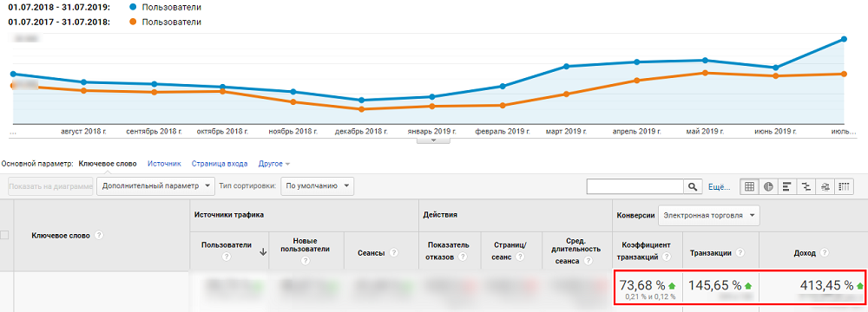Click the Коэффициент транзакций column header
The width and height of the screenshot is (868, 312).
[x=646, y=250]
